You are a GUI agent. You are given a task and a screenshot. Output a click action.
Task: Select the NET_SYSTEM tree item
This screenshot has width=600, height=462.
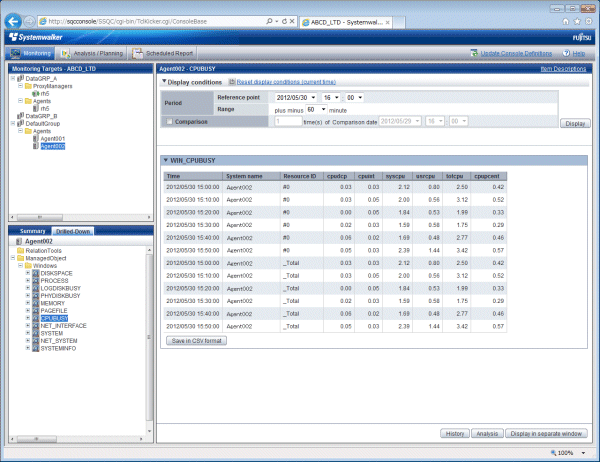(x=59, y=341)
